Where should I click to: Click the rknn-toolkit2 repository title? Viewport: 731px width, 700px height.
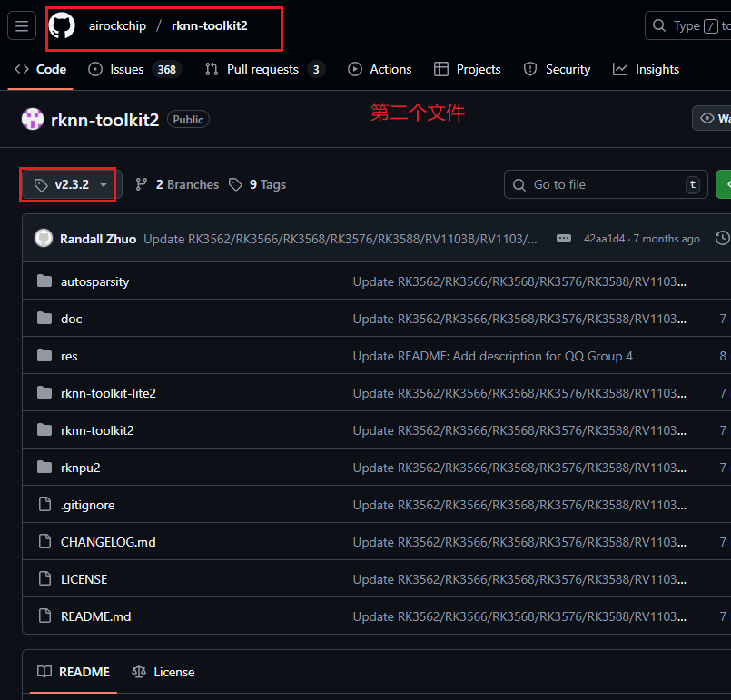pyautogui.click(x=105, y=120)
